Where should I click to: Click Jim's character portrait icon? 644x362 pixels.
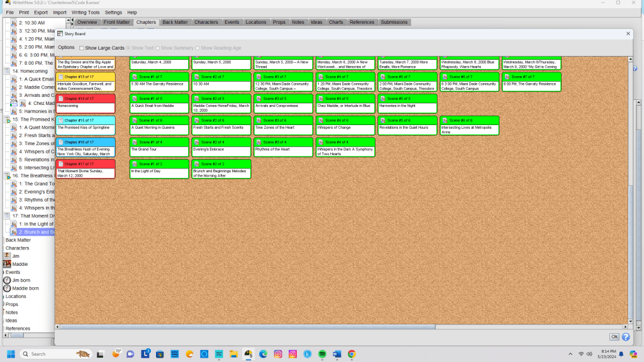pos(7,256)
